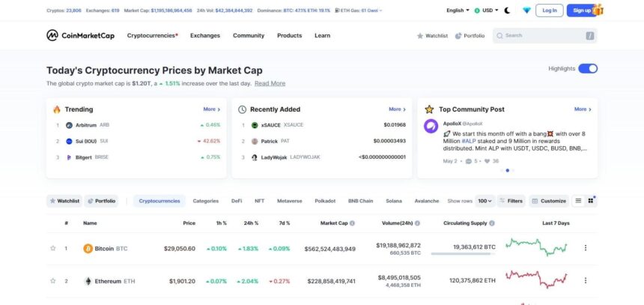644x305 pixels.
Task: Select the NFT tab
Action: tap(260, 201)
